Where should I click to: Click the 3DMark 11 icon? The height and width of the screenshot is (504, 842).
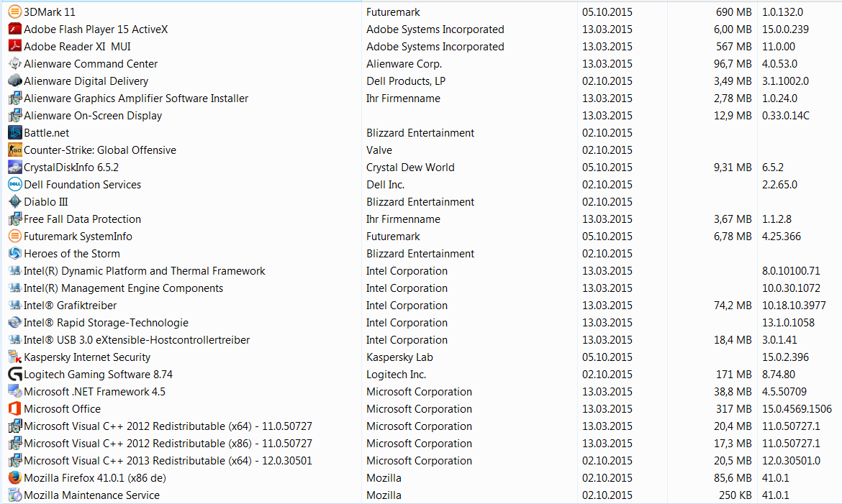click(14, 12)
